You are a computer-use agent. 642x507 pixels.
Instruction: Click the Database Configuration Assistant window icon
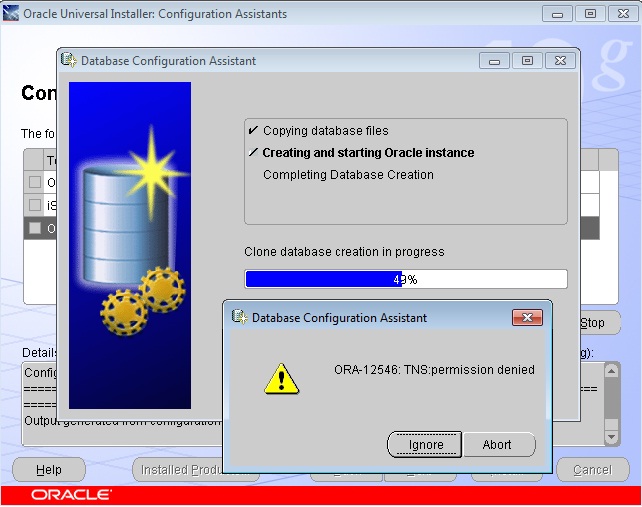[x=69, y=60]
